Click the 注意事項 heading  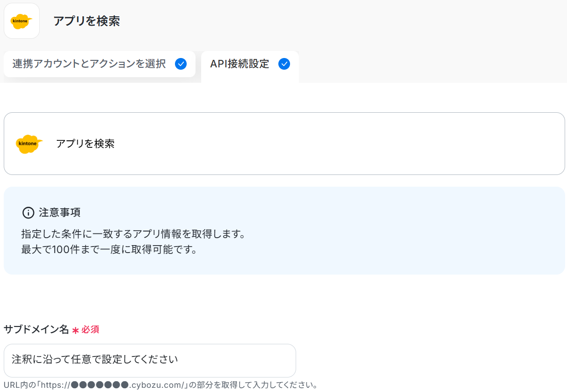click(x=59, y=213)
